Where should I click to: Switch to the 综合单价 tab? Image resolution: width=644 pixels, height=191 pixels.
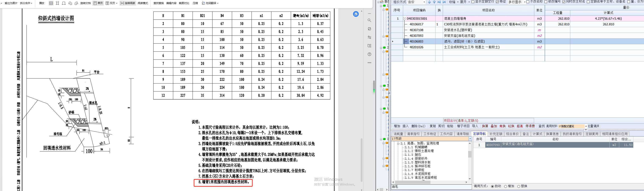coord(512,134)
